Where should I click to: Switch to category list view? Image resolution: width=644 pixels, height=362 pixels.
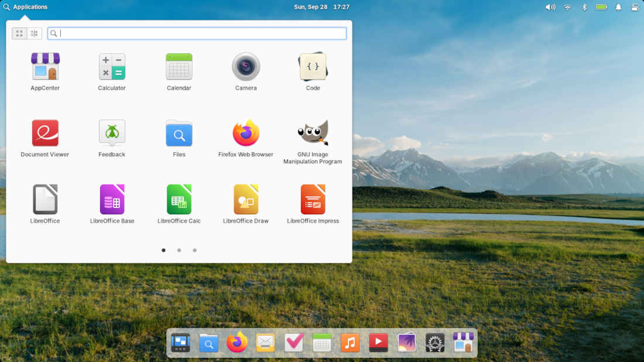click(x=35, y=33)
